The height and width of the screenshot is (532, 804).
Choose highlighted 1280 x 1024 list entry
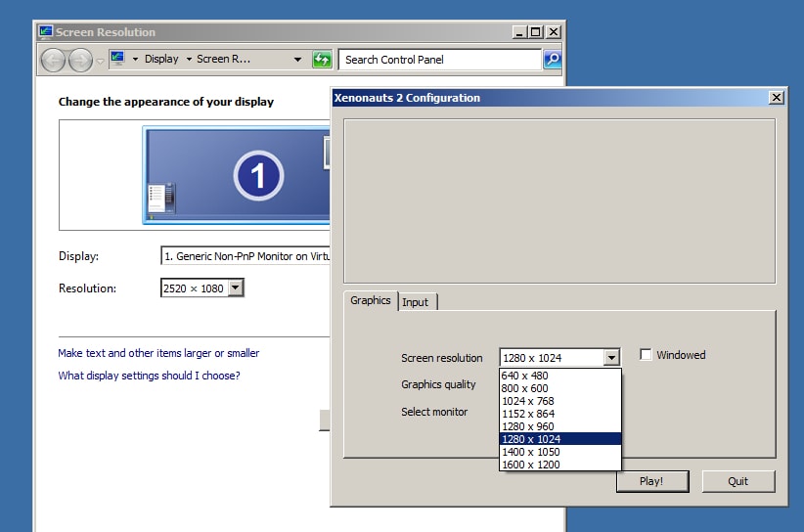(x=559, y=439)
